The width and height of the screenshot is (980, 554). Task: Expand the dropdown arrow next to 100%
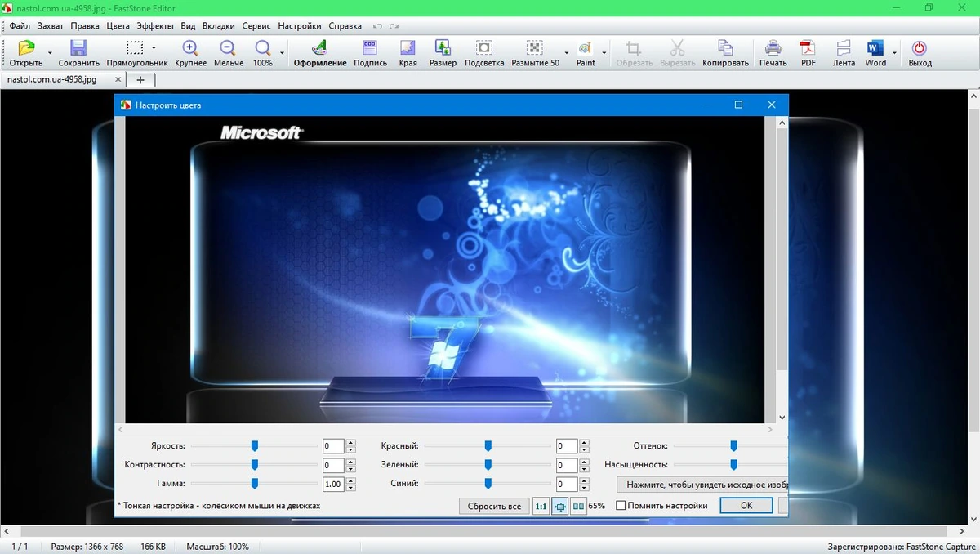pos(282,53)
